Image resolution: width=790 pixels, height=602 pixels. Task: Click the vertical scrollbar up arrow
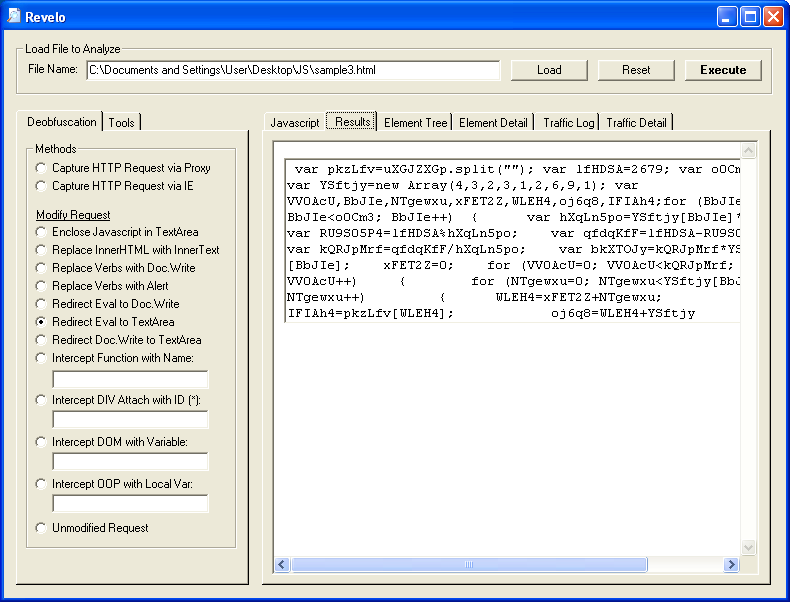coord(748,150)
